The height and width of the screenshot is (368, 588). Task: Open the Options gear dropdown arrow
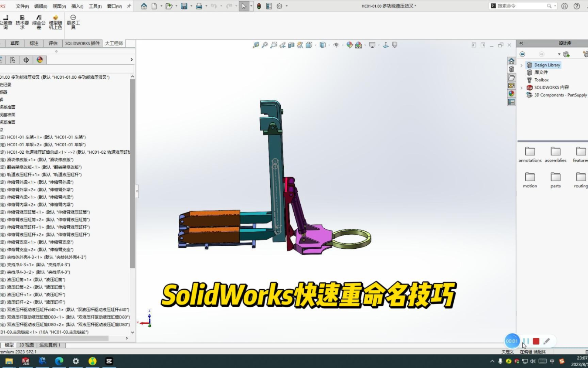pos(287,6)
